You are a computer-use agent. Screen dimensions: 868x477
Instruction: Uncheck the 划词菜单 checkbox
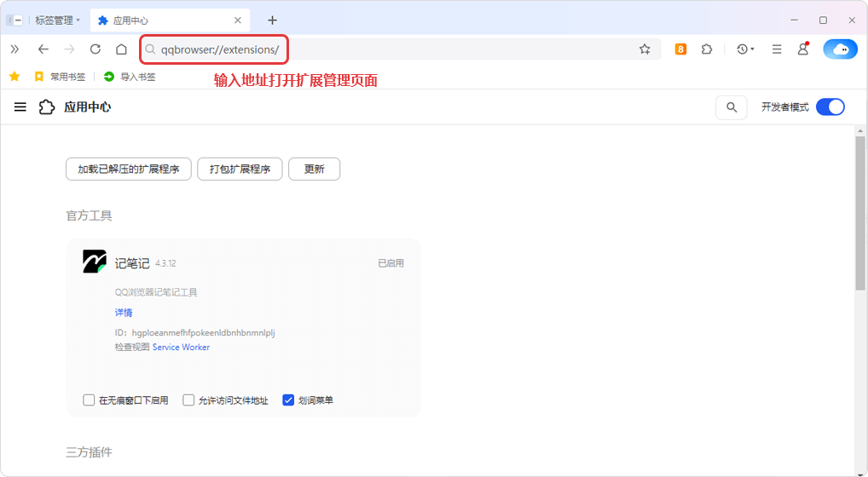click(x=288, y=400)
